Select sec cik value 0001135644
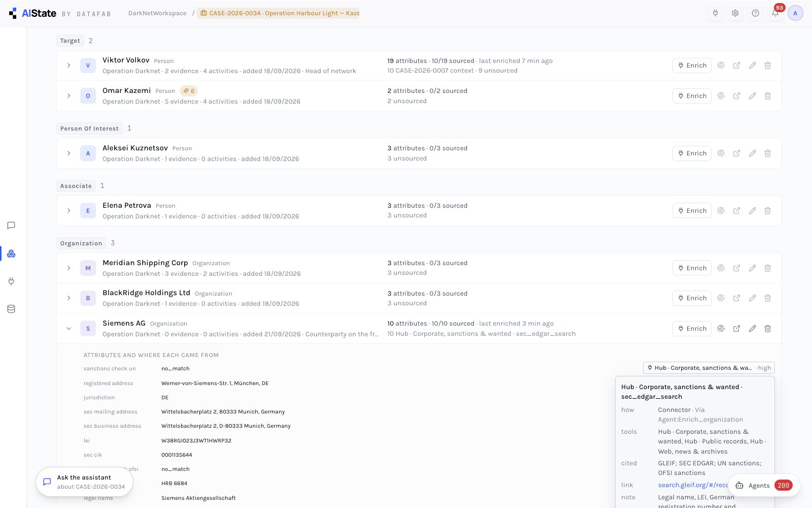Image resolution: width=812 pixels, height=508 pixels. [177, 455]
